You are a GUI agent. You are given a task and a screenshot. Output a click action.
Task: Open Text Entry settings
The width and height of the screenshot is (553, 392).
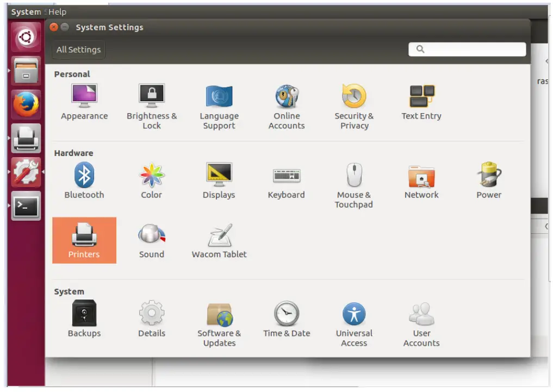421,102
